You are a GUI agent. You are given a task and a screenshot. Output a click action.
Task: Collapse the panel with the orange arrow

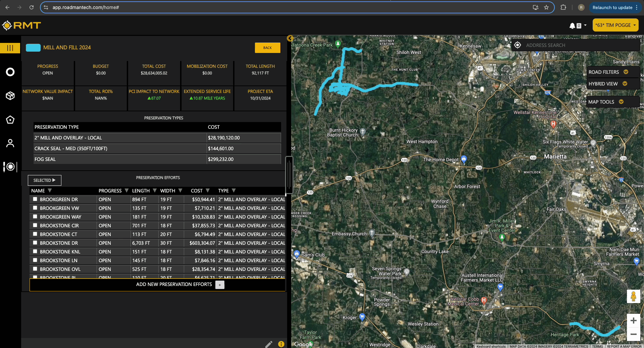[x=290, y=38]
